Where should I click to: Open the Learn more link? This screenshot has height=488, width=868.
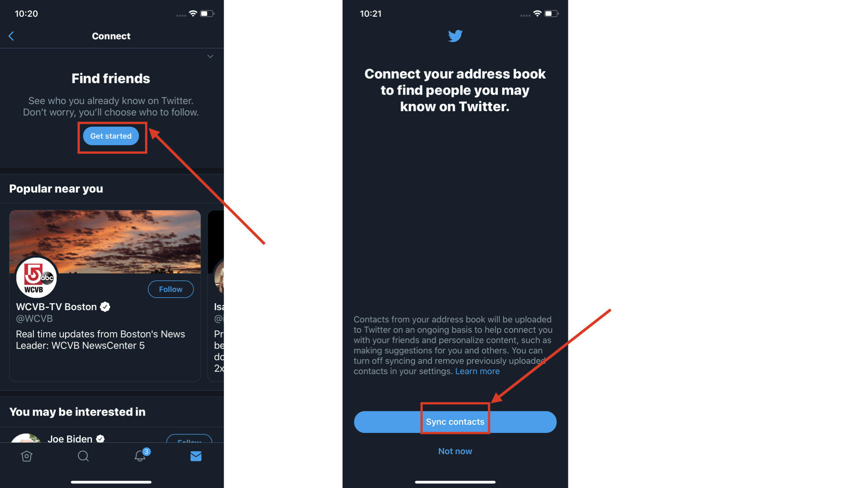click(x=477, y=371)
